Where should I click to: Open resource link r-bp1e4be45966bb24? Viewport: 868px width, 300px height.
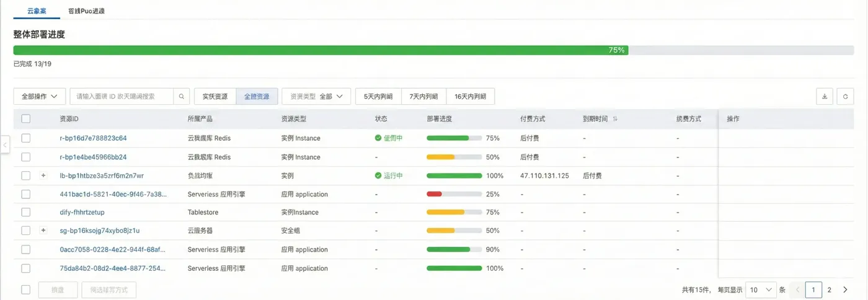click(93, 157)
